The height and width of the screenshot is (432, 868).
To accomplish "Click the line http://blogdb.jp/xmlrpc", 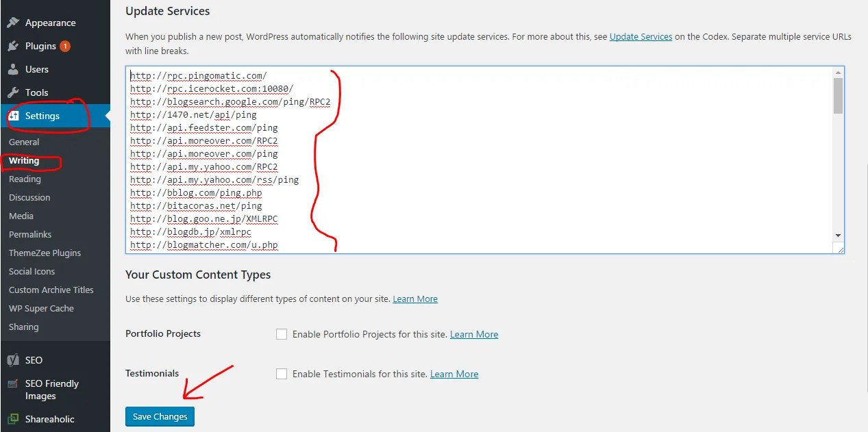I will (190, 232).
